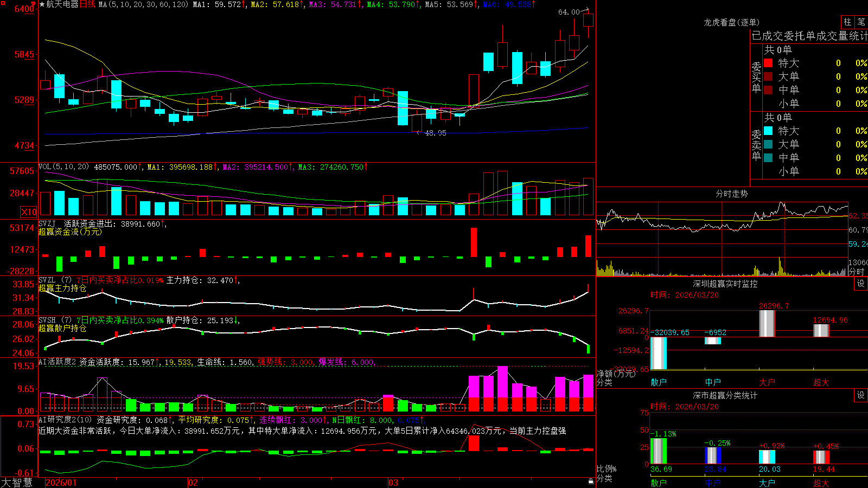Click 共0单 count under 委卖单
868x488 pixels.
[x=778, y=118]
